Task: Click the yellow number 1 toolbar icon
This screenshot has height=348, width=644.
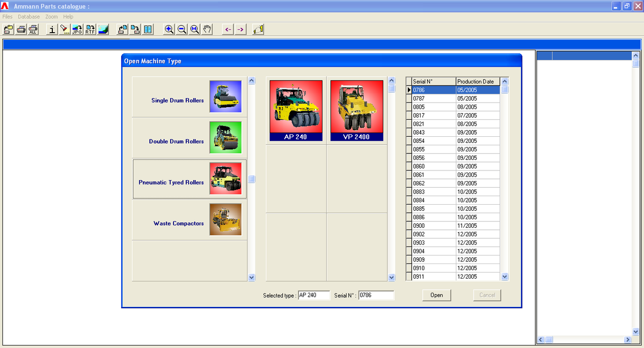Action: coord(259,29)
